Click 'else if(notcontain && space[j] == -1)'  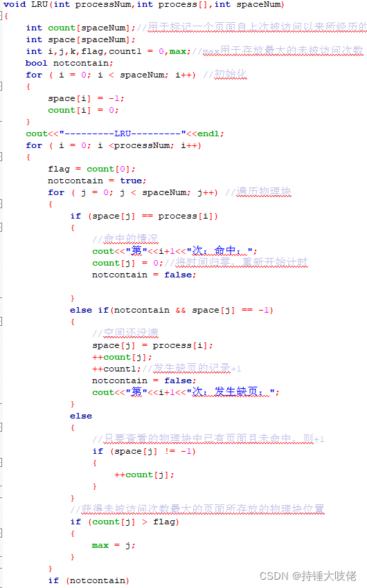pyautogui.click(x=172, y=310)
